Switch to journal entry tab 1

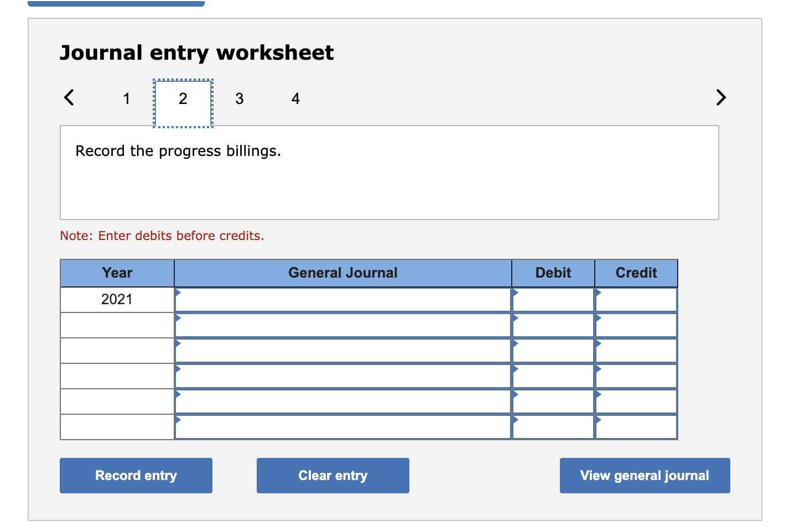[x=126, y=98]
